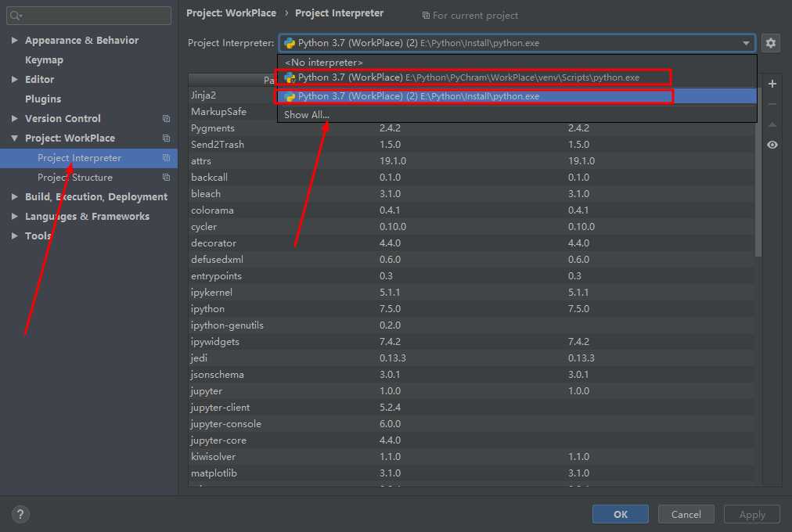Click copy icon beside Project Structure
The image size is (792, 532).
tap(166, 177)
